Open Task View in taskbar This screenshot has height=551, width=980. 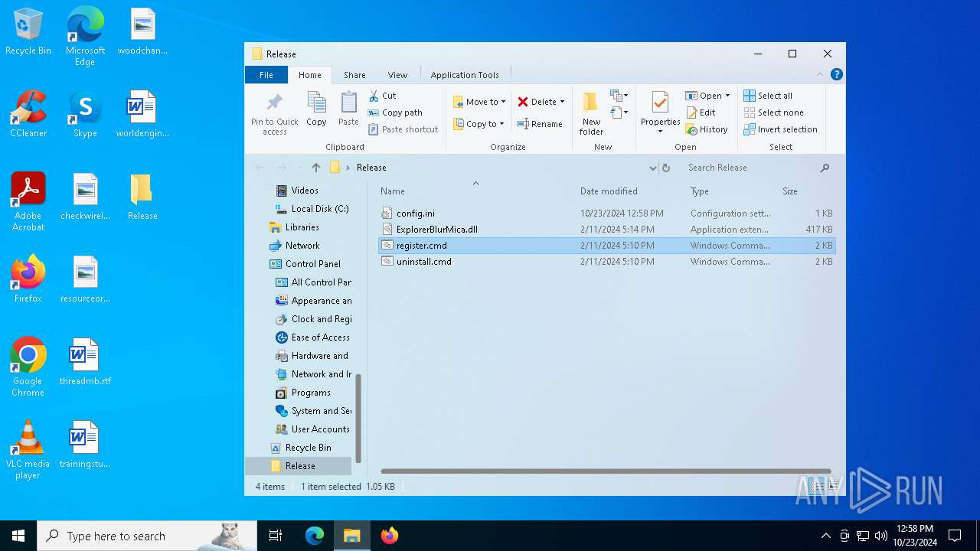(x=276, y=536)
